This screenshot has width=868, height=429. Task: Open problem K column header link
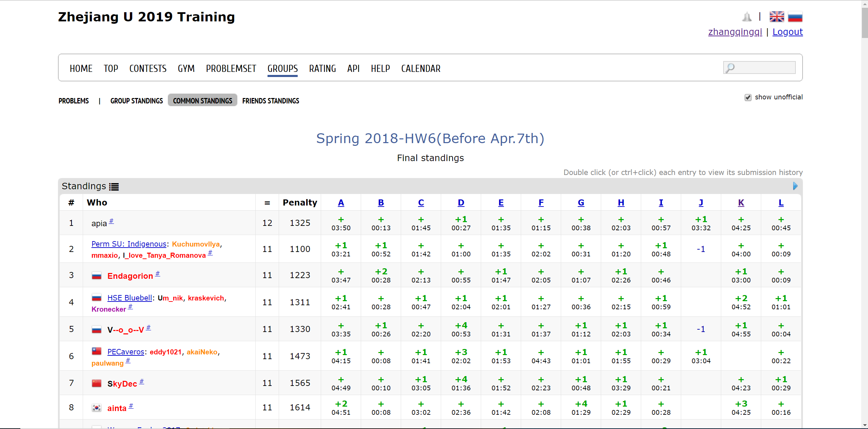[741, 203]
